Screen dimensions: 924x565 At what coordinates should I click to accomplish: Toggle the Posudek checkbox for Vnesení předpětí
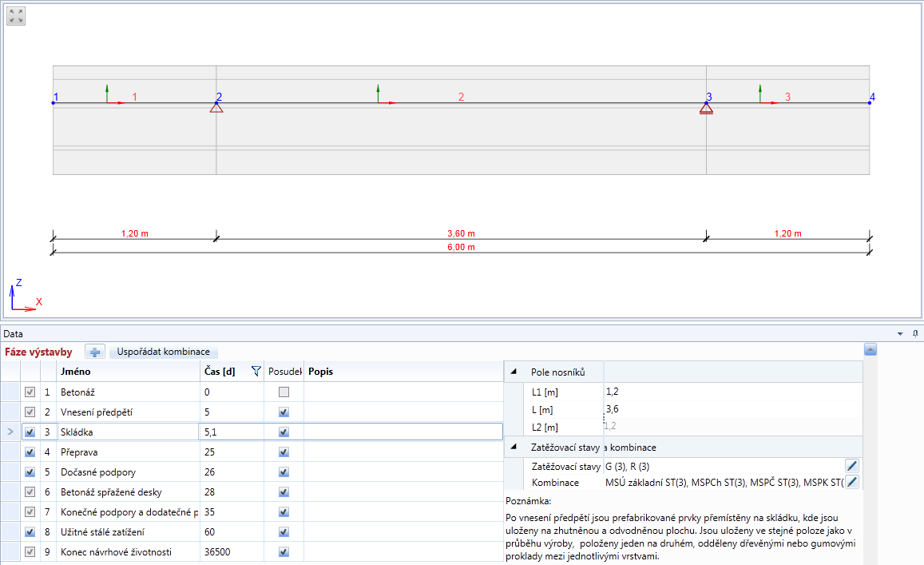coord(284,412)
